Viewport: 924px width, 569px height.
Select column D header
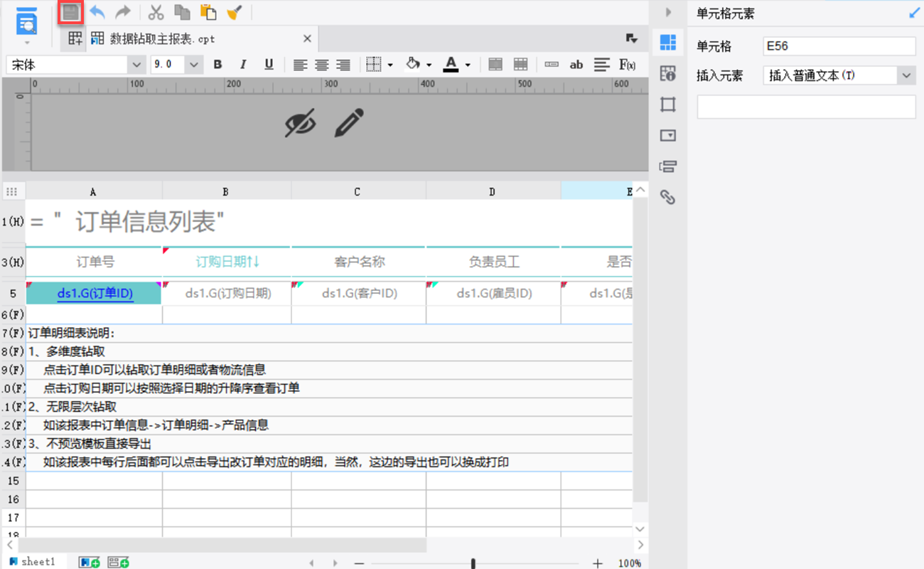pos(493,191)
